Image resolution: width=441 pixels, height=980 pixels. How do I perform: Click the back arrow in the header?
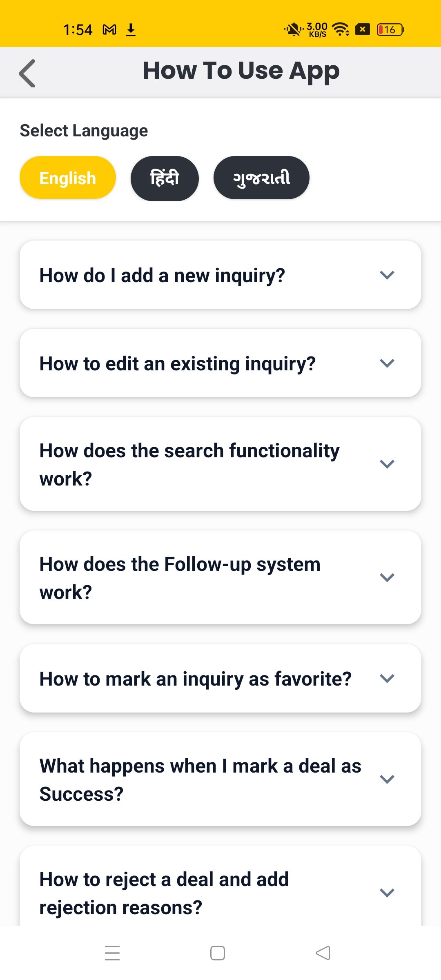click(x=27, y=73)
